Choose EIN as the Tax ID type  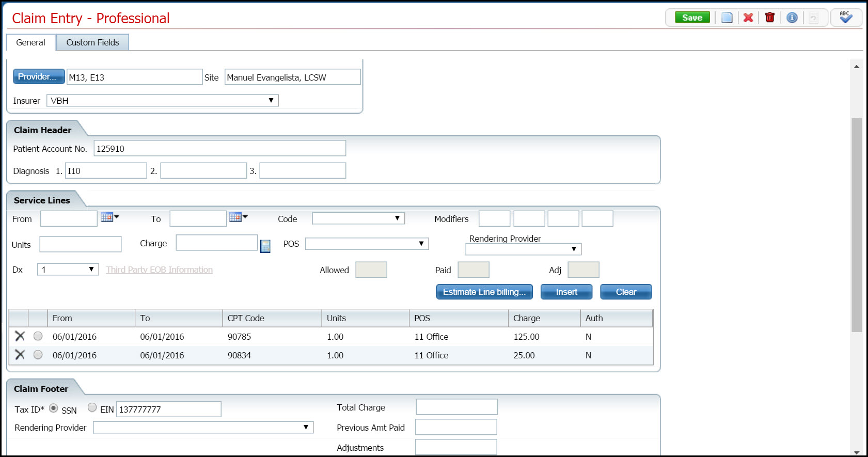pyautogui.click(x=92, y=407)
